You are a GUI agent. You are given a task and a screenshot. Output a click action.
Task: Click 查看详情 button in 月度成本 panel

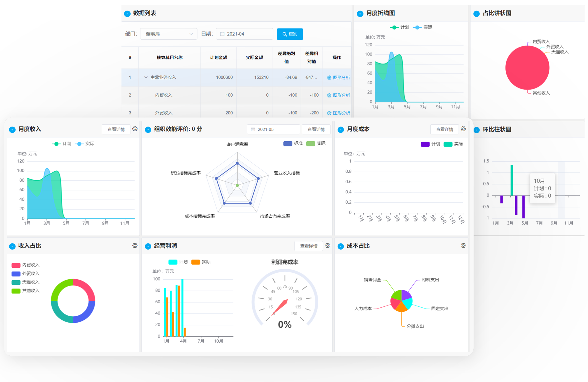coord(444,129)
